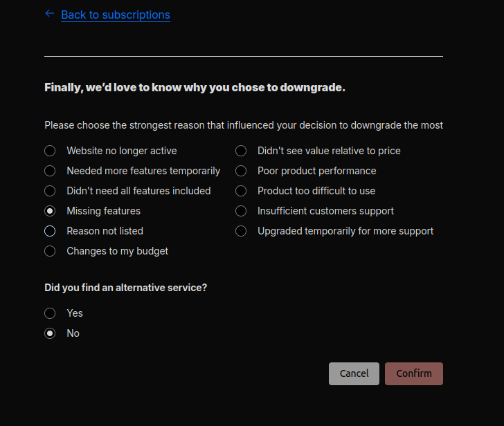Select the 'Missing features' radio button
The width and height of the screenshot is (504, 426).
(x=50, y=211)
